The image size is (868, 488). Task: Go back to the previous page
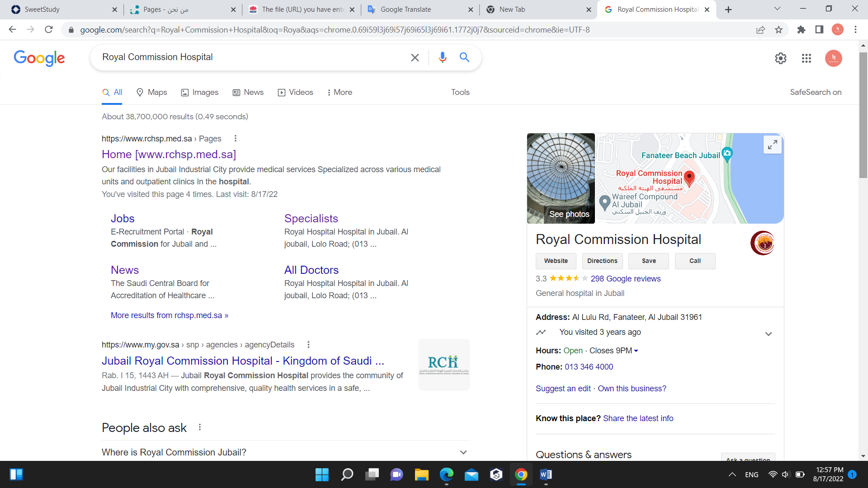12,30
